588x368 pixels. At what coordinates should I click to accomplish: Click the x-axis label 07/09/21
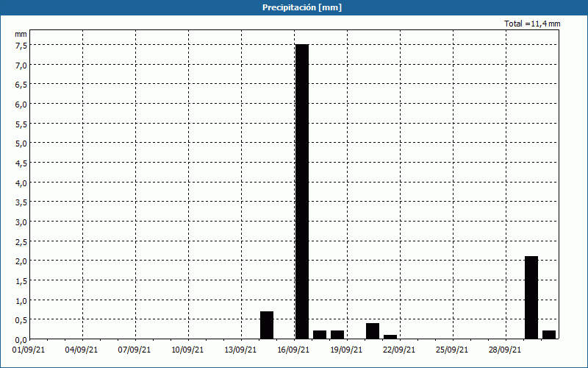pyautogui.click(x=135, y=350)
